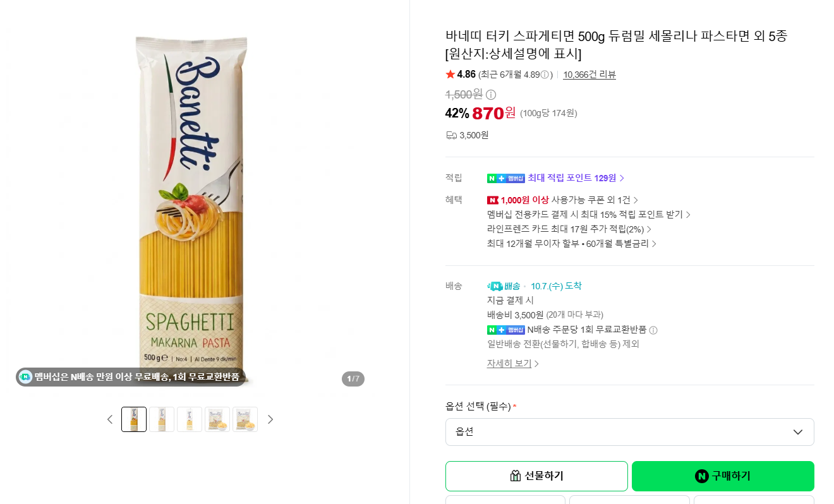Click the info icon after 무료교환반품
This screenshot has height=504, width=834.
click(x=653, y=330)
